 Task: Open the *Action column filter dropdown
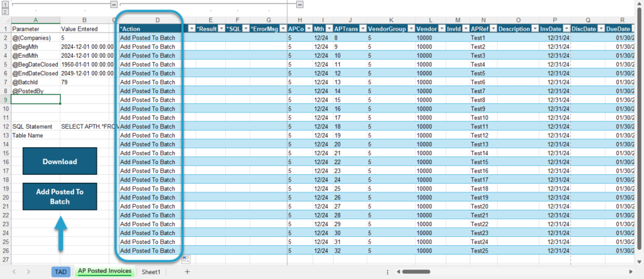tap(192, 28)
